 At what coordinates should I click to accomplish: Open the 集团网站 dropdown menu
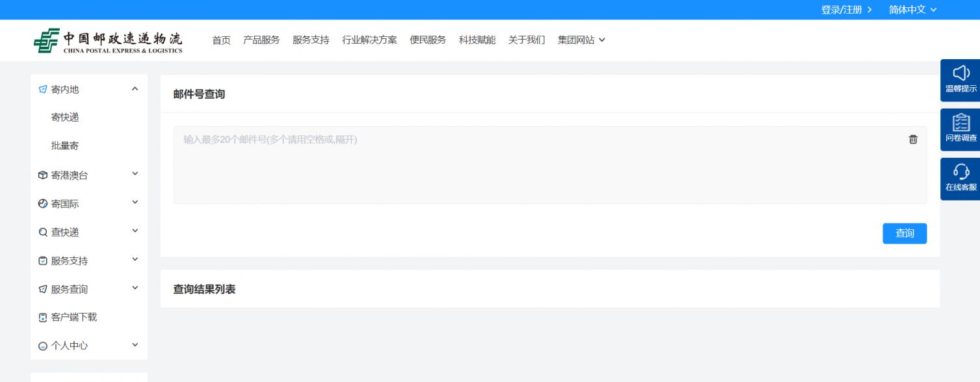pyautogui.click(x=582, y=40)
